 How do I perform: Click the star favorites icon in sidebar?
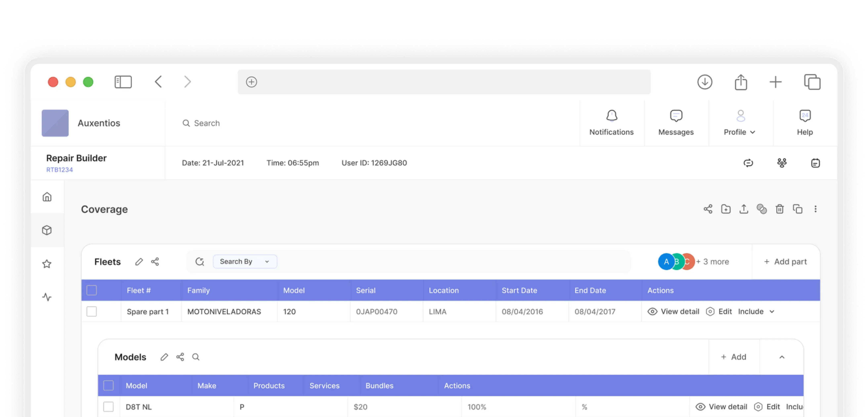[47, 264]
